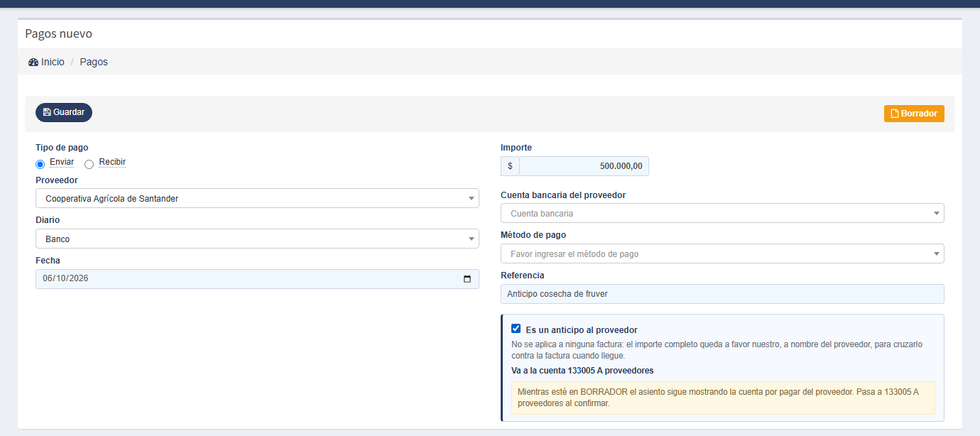
Task: Click 'Va a la cuenta 133005 A proveedores' text
Action: [x=582, y=371]
